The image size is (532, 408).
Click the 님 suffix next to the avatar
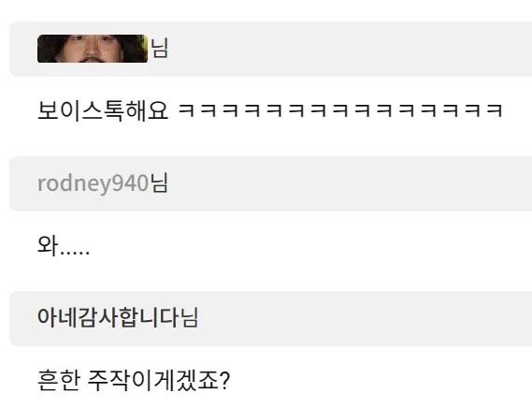(x=159, y=48)
